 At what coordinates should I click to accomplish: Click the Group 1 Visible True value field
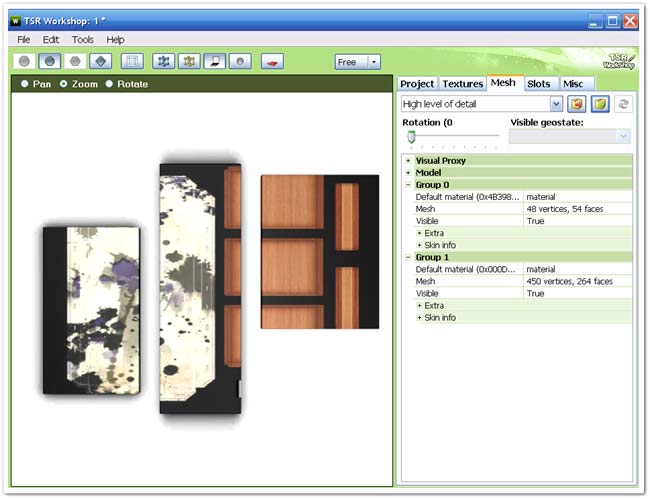click(x=578, y=294)
